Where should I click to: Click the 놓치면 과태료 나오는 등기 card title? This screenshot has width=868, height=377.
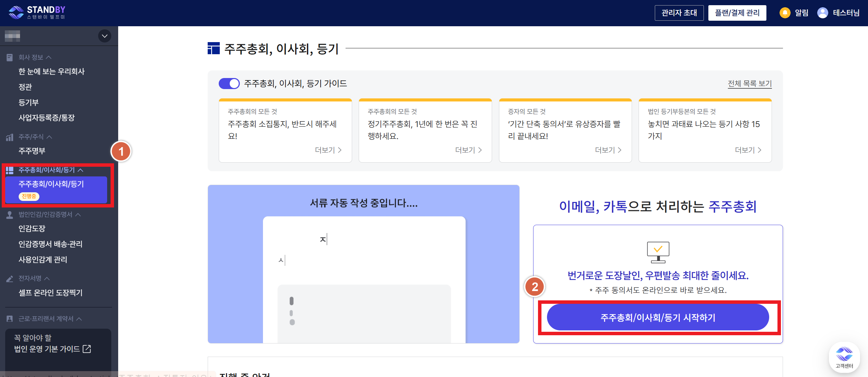(704, 130)
